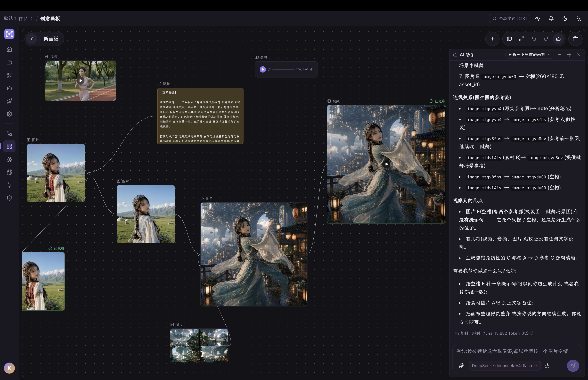Image resolution: width=588 pixels, height=380 pixels.
Task: Open the rocket icon in sidebar
Action: 9,101
